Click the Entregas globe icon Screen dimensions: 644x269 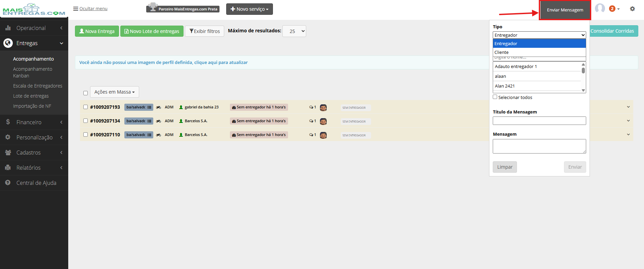click(8, 43)
